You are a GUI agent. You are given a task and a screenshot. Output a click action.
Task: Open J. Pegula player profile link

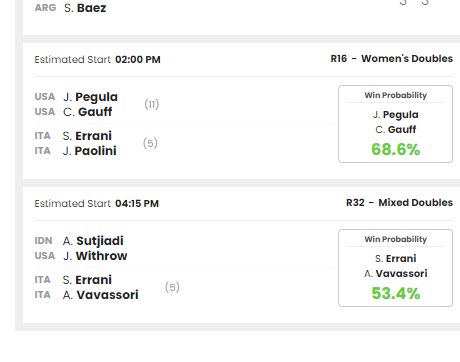pos(90,97)
